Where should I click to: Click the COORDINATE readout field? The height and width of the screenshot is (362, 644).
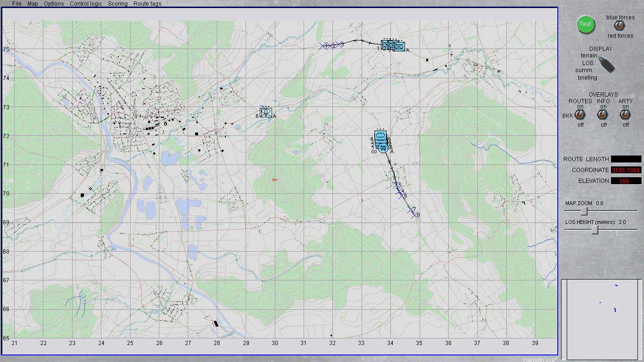pos(626,170)
